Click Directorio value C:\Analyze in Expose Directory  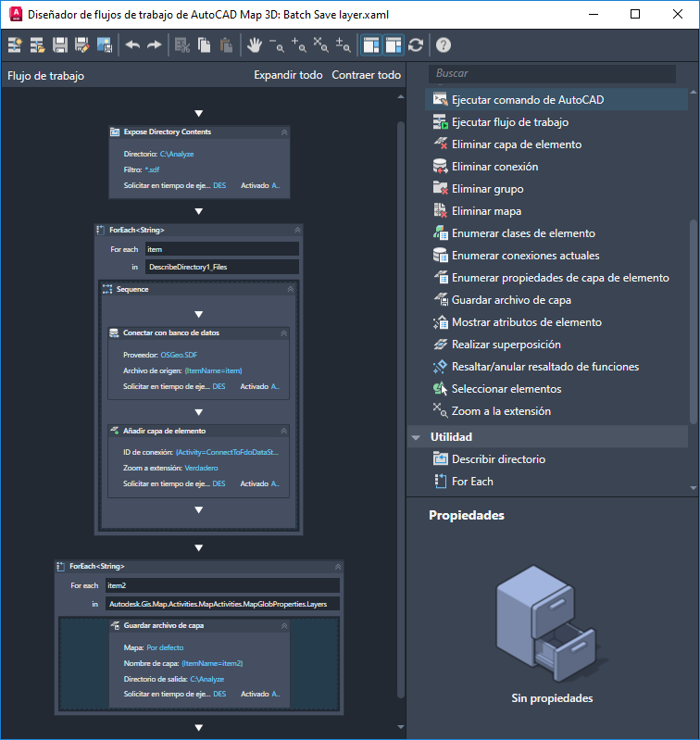coord(177,154)
